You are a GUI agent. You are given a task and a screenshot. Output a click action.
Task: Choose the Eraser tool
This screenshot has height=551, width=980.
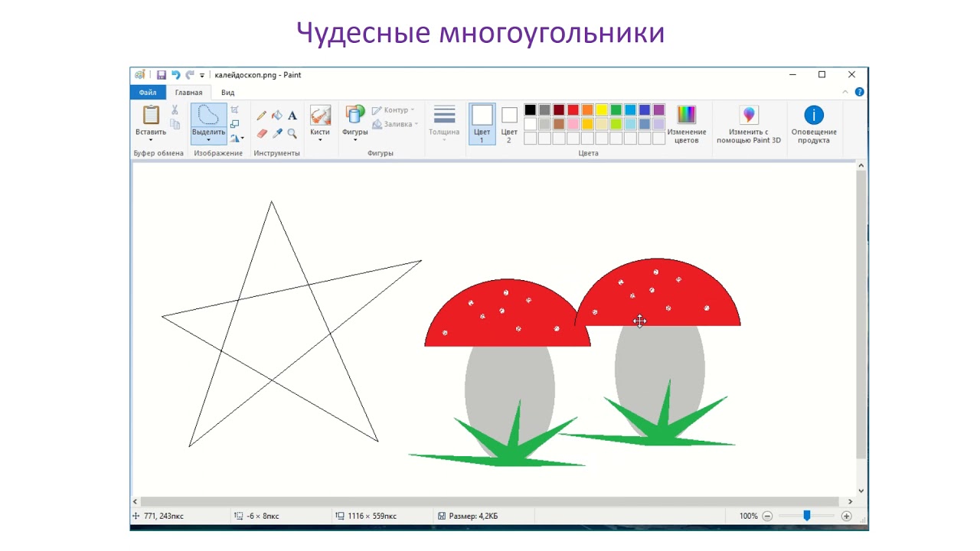[x=262, y=133]
